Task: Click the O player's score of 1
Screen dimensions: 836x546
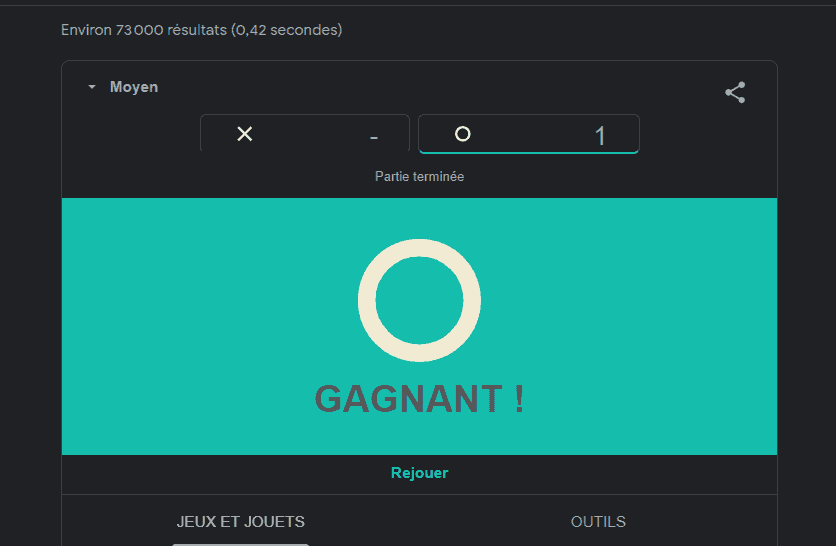Action: [x=600, y=136]
